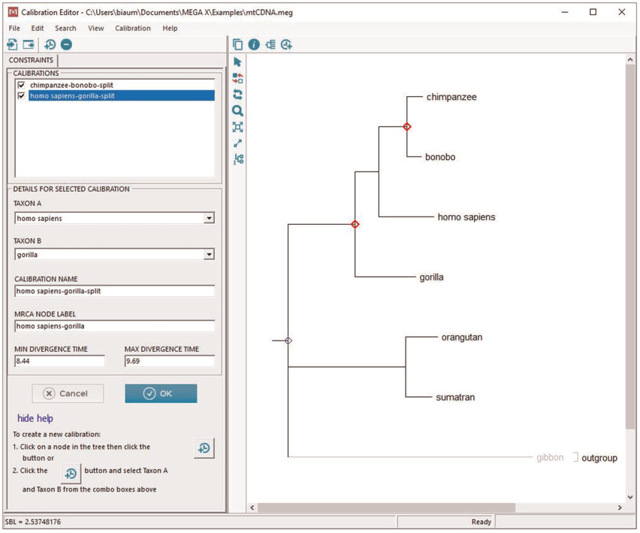This screenshot has height=533, width=640.
Task: Click the gibbon taxon label
Action: click(x=550, y=457)
